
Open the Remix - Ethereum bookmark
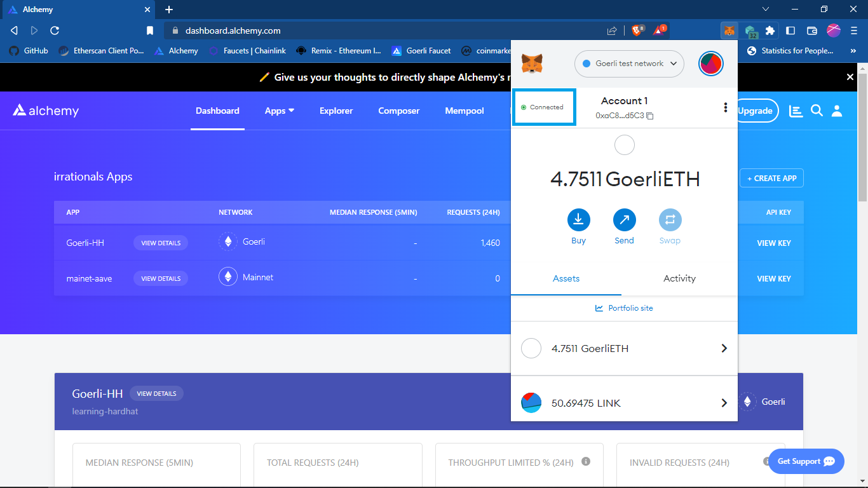pos(339,51)
